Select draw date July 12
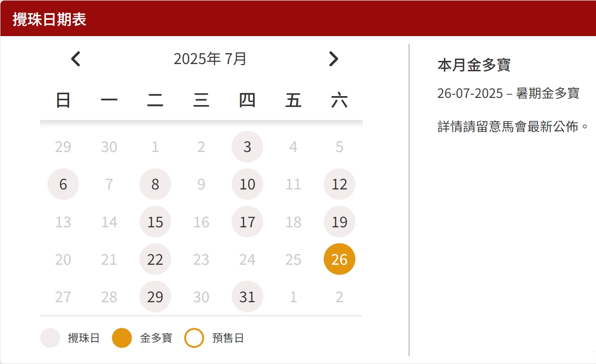The width and height of the screenshot is (596, 364). 340,184
